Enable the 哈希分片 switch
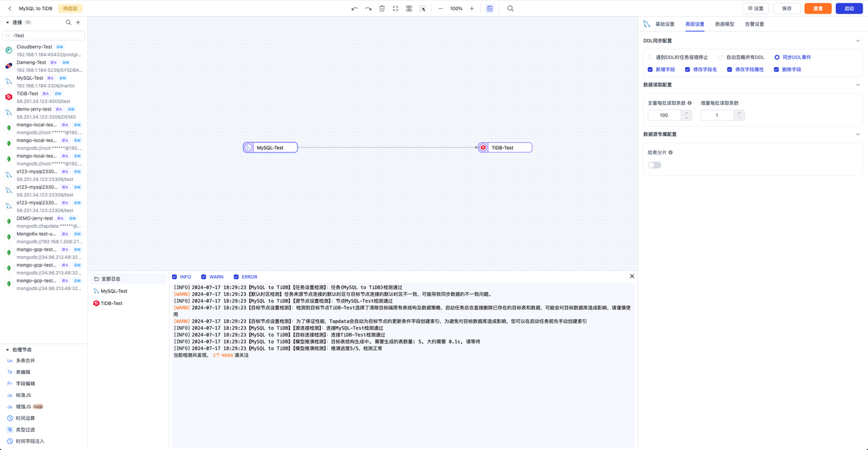The height and width of the screenshot is (450, 868). tap(653, 165)
